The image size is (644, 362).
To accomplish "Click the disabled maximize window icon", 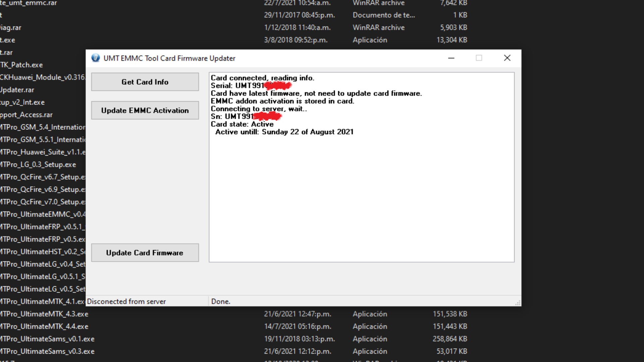I will 479,58.
